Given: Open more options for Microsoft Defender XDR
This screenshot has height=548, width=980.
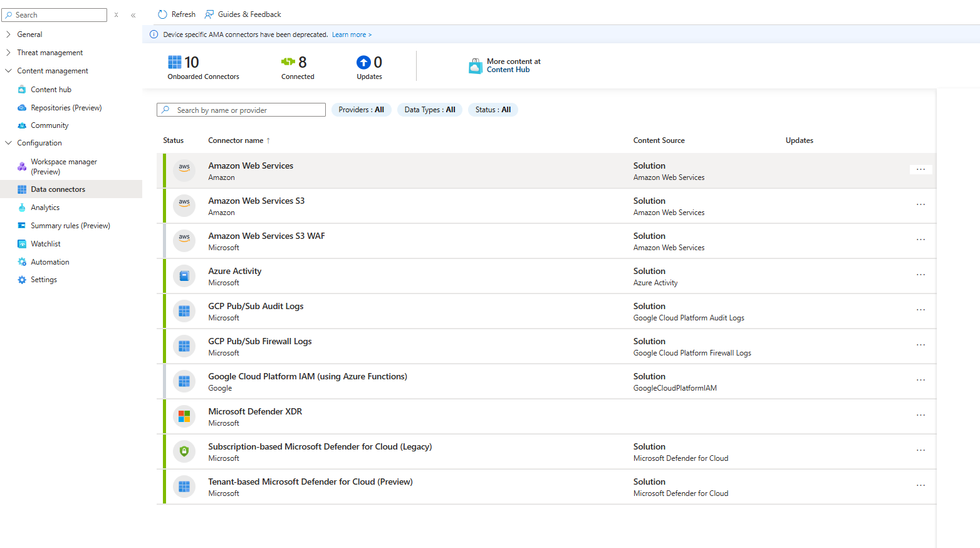Looking at the screenshot, I should [x=920, y=415].
